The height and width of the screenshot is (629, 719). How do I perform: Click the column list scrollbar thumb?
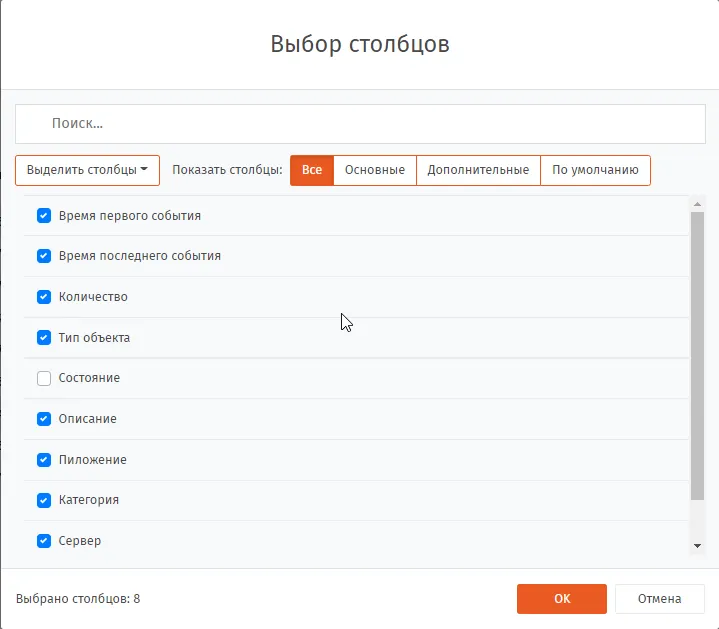click(x=697, y=356)
